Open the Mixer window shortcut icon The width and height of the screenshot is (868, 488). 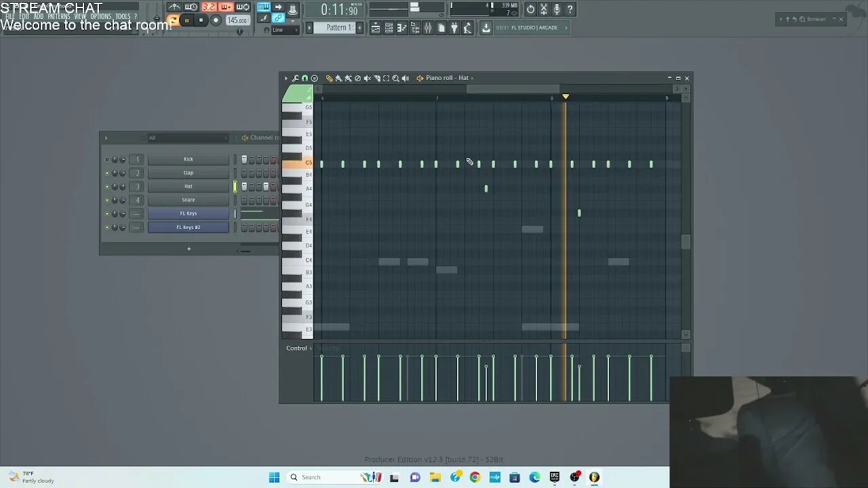(x=428, y=28)
